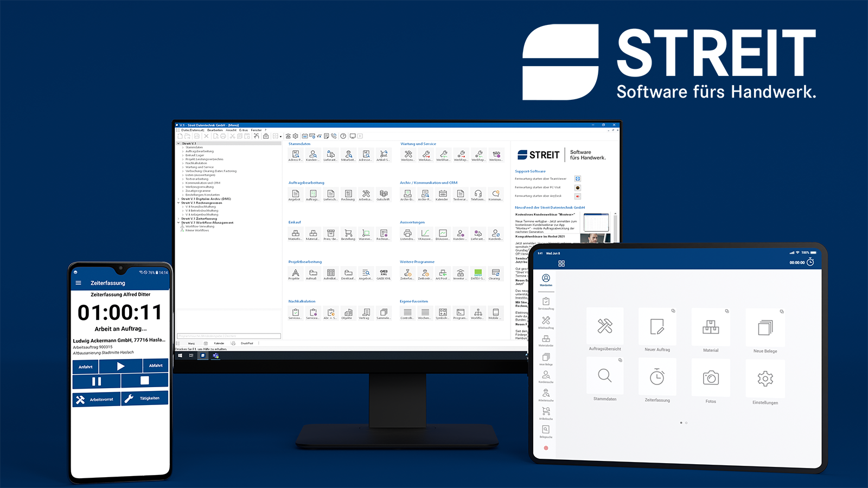868x488 pixels.
Task: Open Gutschrift icon in Auftragsbearbeitung
Action: click(x=384, y=194)
